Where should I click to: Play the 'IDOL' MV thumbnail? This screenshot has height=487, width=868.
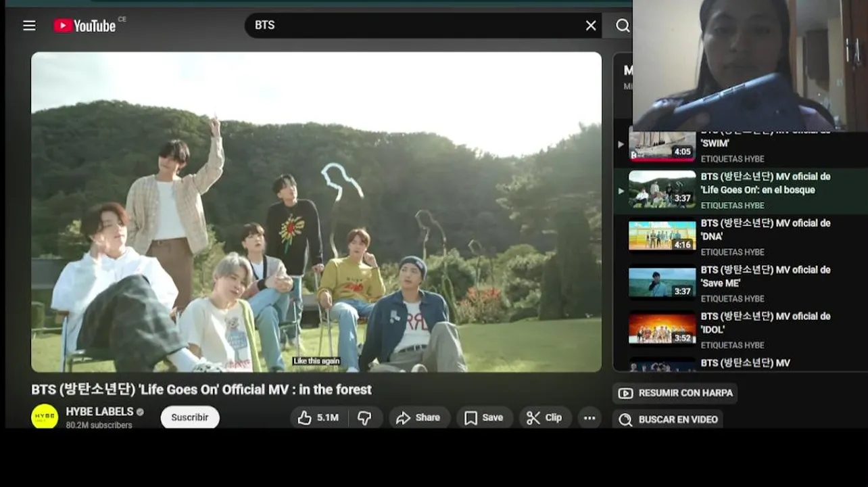point(662,329)
